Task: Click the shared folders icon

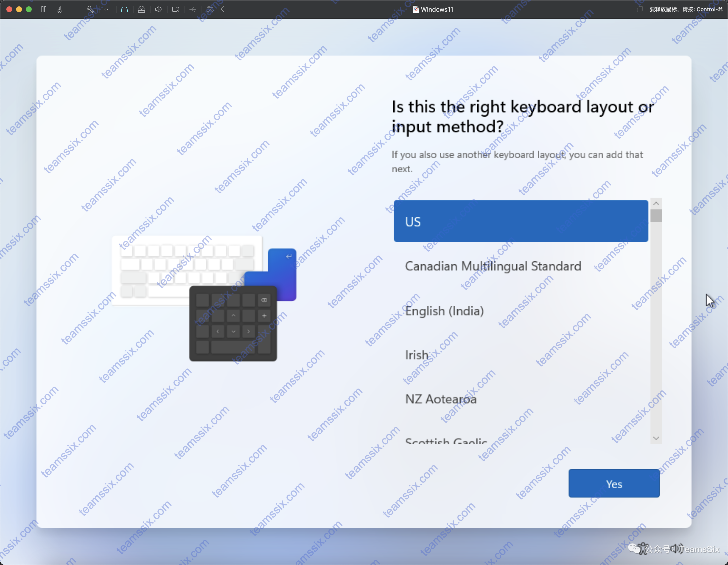Action: coord(210,9)
